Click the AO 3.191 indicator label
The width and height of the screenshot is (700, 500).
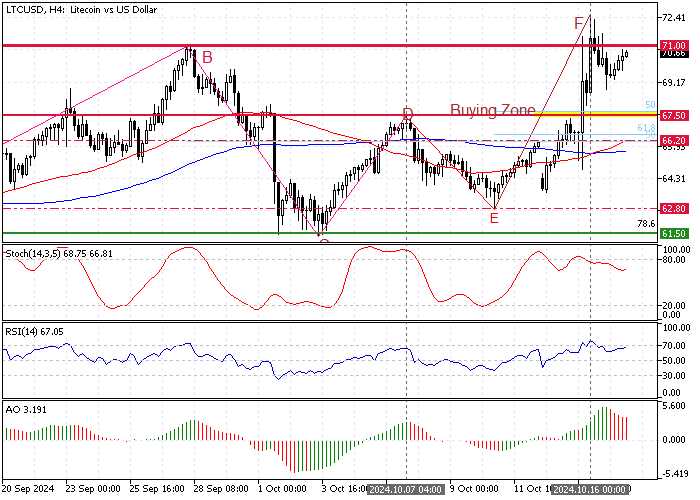[x=26, y=410]
